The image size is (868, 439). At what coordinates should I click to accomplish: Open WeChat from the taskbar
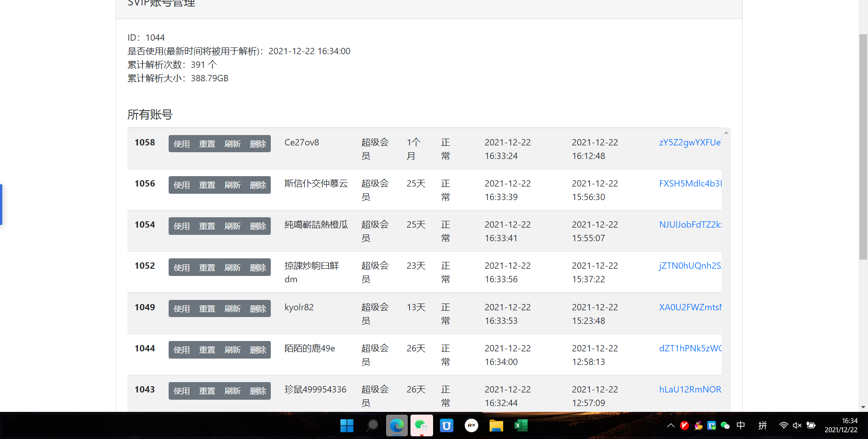(421, 425)
